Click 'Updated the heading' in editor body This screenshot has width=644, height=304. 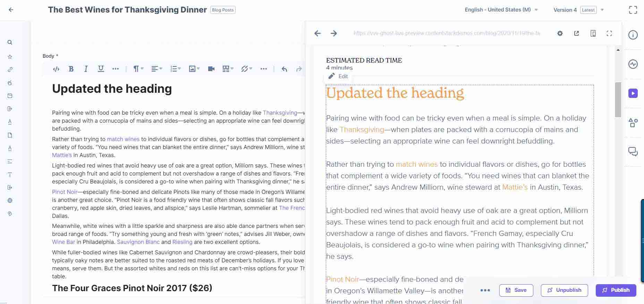(x=112, y=89)
